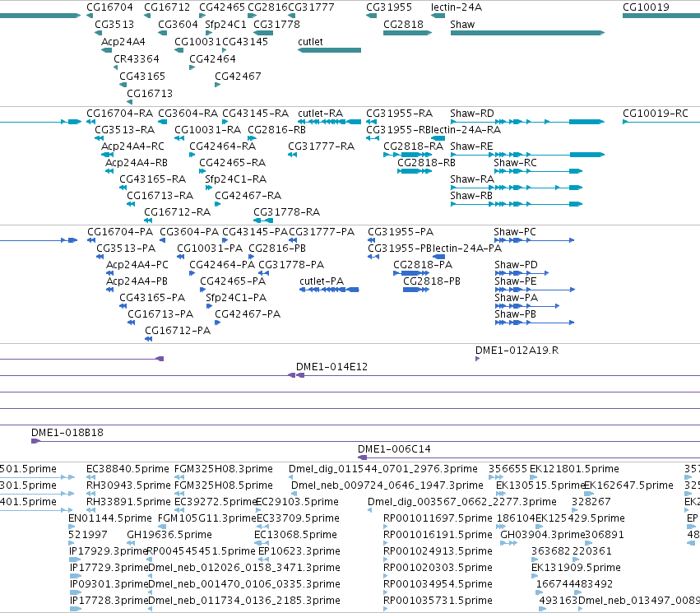Select transcript Shaw-RB
The image size is (700, 613).
(x=471, y=196)
